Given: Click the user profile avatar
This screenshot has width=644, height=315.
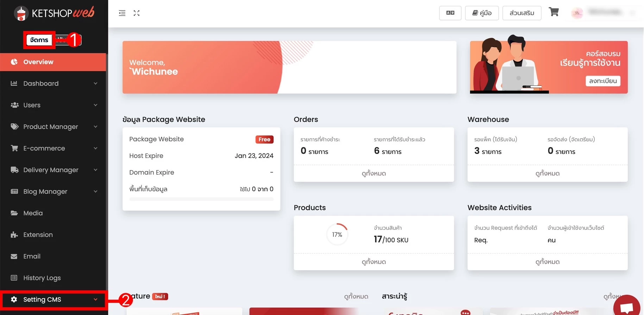Looking at the screenshot, I should click(577, 13).
